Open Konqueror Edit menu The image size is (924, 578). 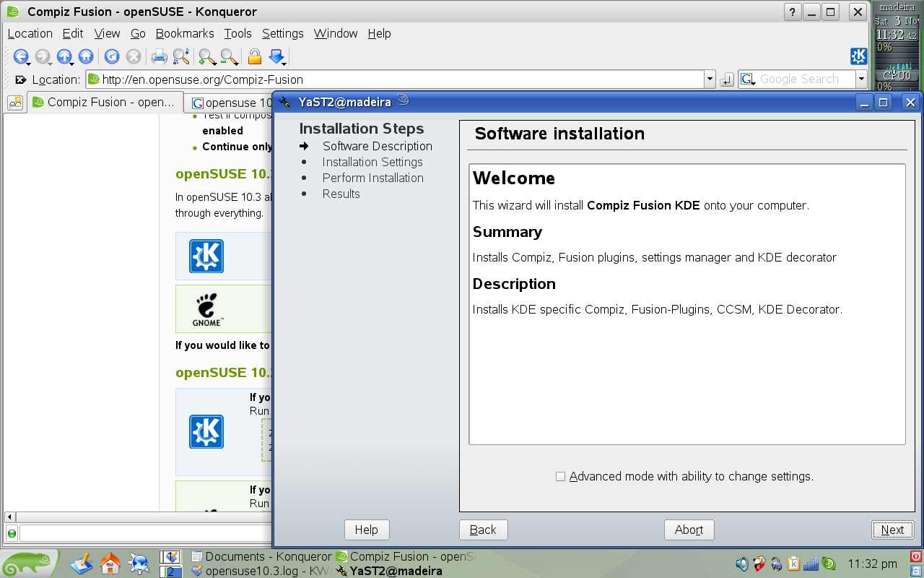(73, 33)
